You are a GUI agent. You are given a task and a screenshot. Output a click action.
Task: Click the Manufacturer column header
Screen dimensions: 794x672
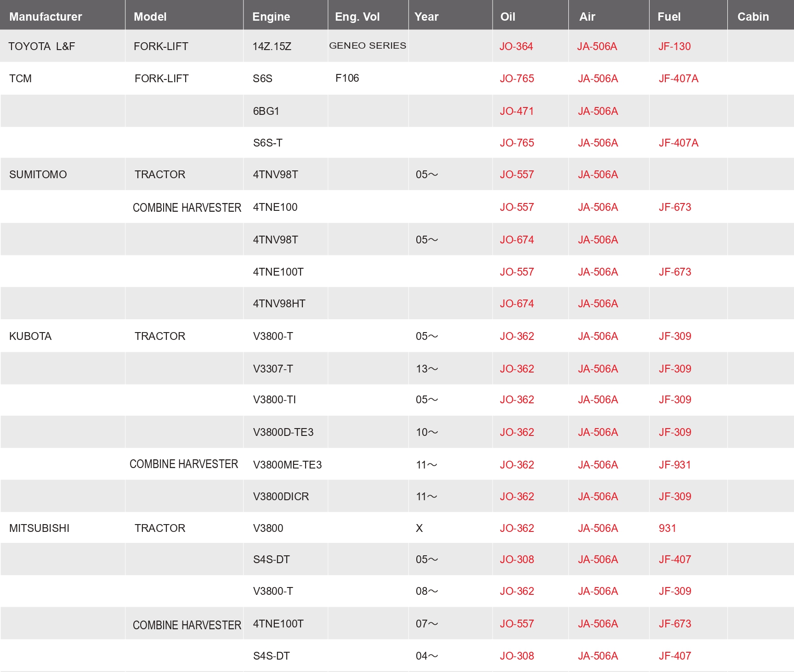tap(45, 17)
